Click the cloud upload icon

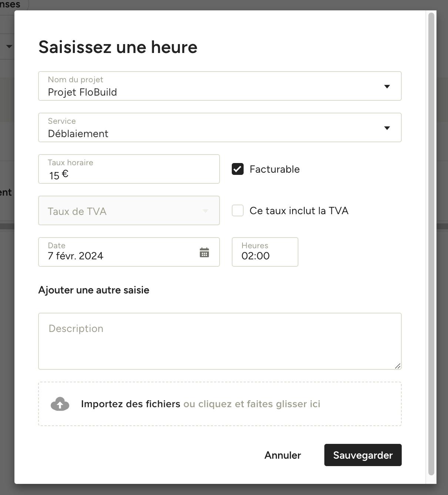[x=60, y=404]
